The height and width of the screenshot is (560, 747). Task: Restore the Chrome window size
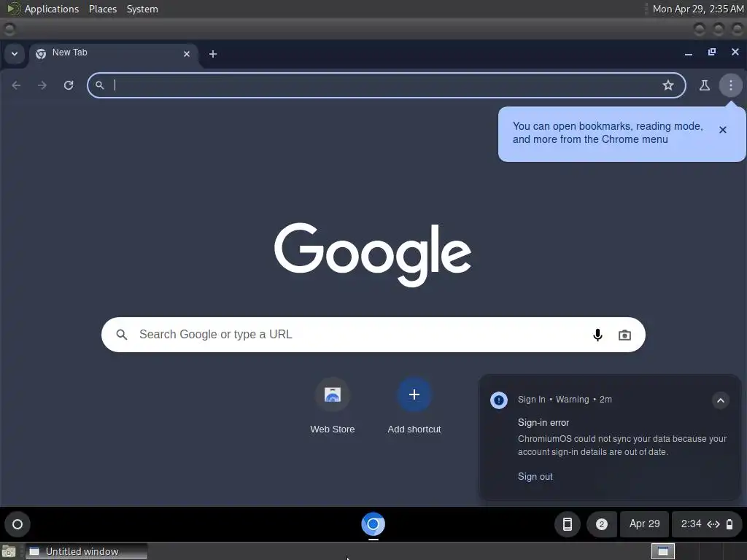coord(712,52)
